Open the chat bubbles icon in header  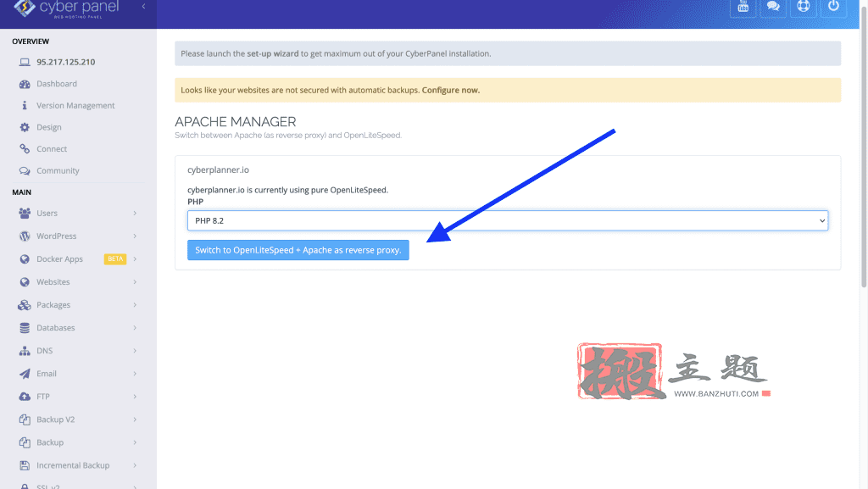click(773, 7)
